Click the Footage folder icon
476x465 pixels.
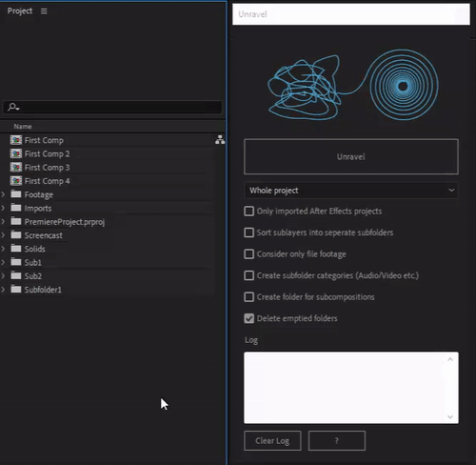pyautogui.click(x=16, y=194)
